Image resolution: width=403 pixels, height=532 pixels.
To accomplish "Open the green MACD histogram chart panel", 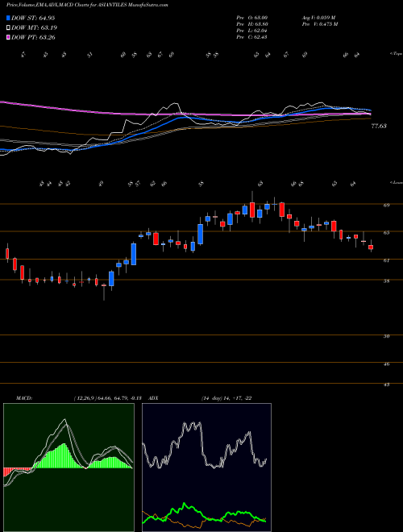I will [69, 468].
